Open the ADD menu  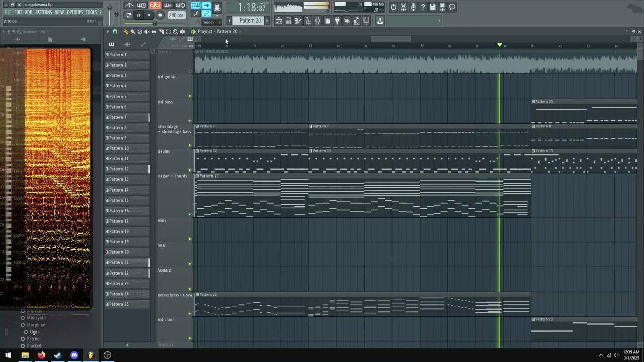[x=29, y=12]
